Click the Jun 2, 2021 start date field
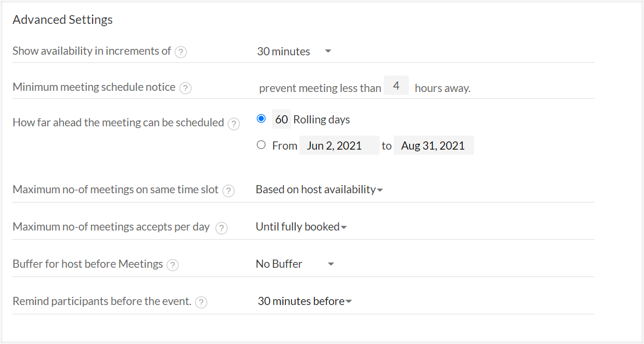 click(339, 146)
